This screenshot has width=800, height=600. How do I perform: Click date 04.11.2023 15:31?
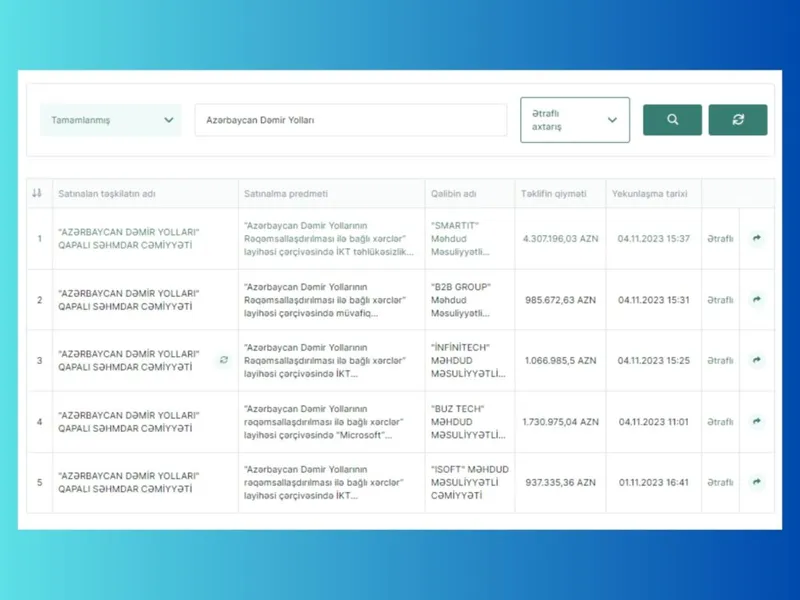(654, 299)
